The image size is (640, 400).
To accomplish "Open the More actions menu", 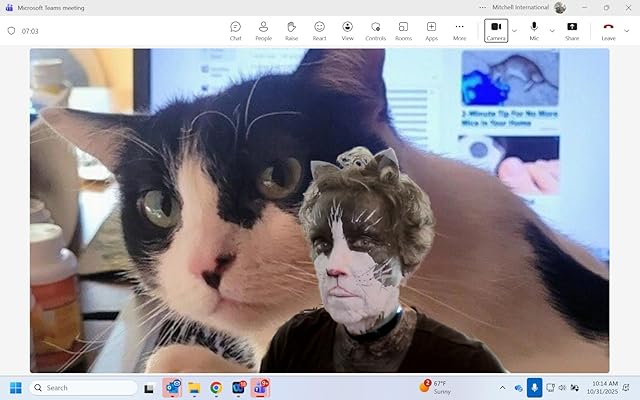I will (459, 30).
